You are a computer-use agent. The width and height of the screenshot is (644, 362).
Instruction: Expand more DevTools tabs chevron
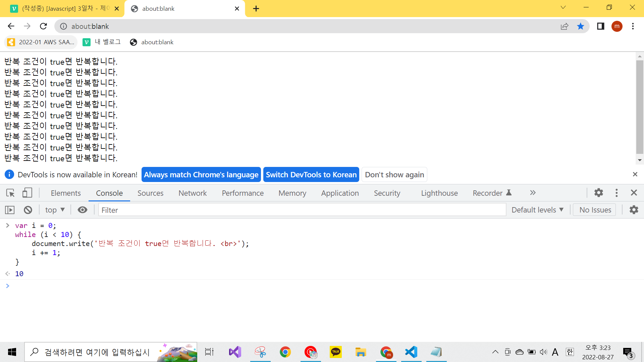pyautogui.click(x=533, y=193)
